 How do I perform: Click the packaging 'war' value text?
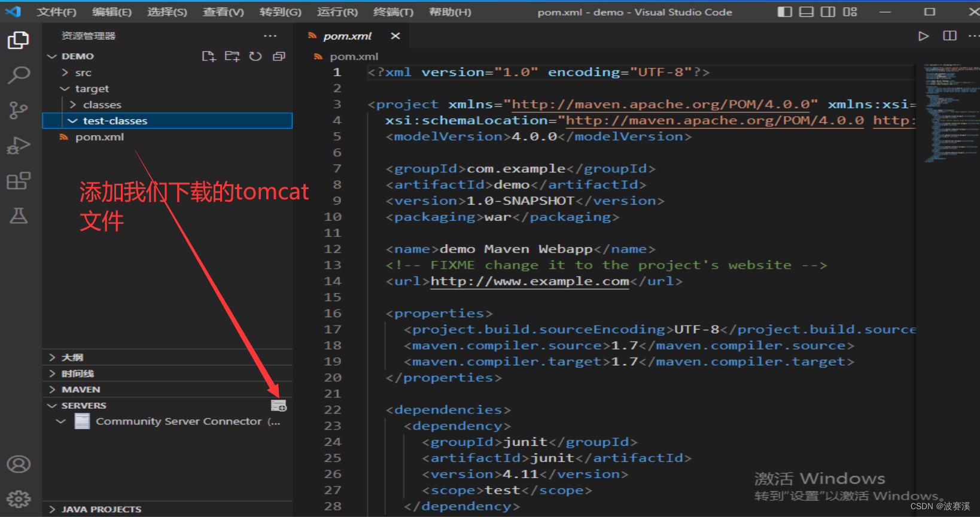[x=498, y=217]
